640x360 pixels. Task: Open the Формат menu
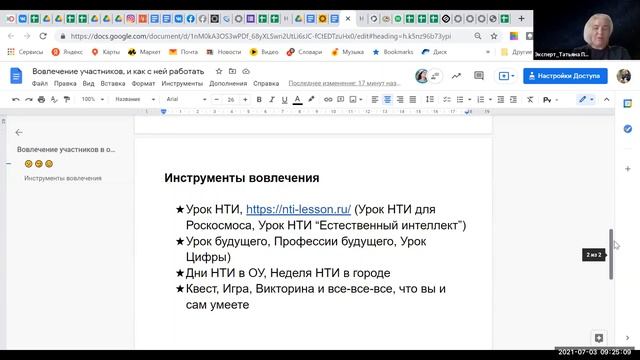[143, 83]
